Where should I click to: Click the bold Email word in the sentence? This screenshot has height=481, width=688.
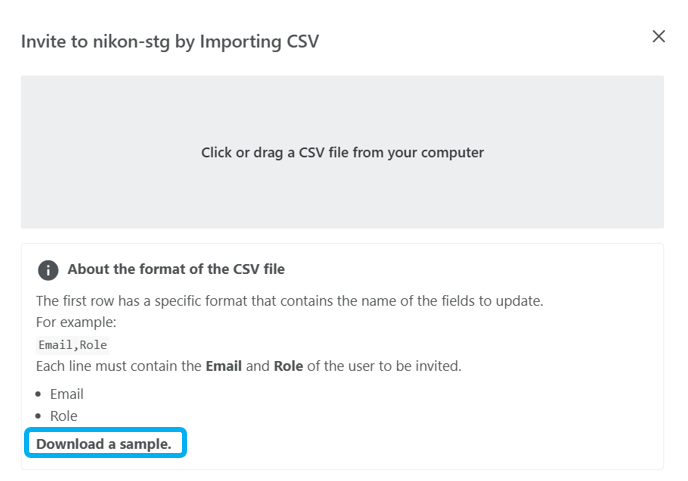click(x=224, y=366)
